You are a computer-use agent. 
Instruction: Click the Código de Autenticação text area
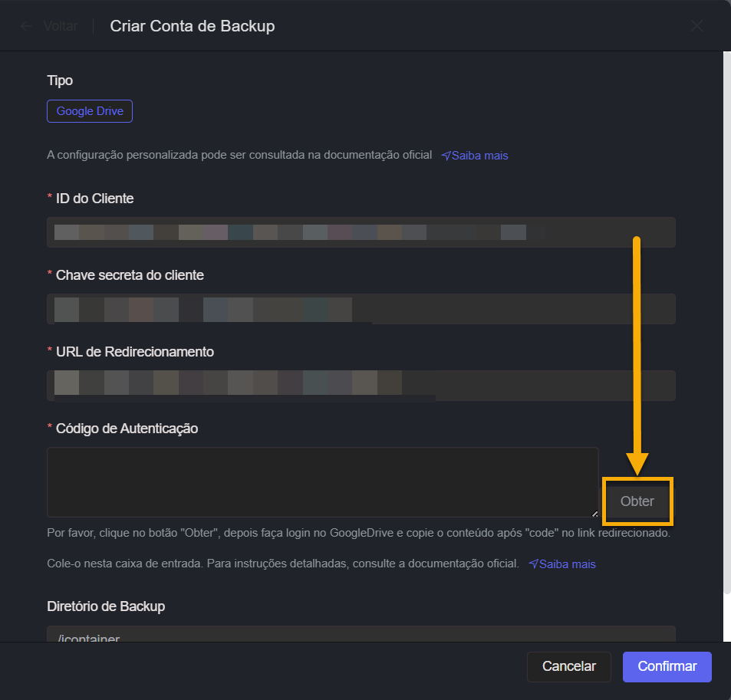click(x=323, y=482)
